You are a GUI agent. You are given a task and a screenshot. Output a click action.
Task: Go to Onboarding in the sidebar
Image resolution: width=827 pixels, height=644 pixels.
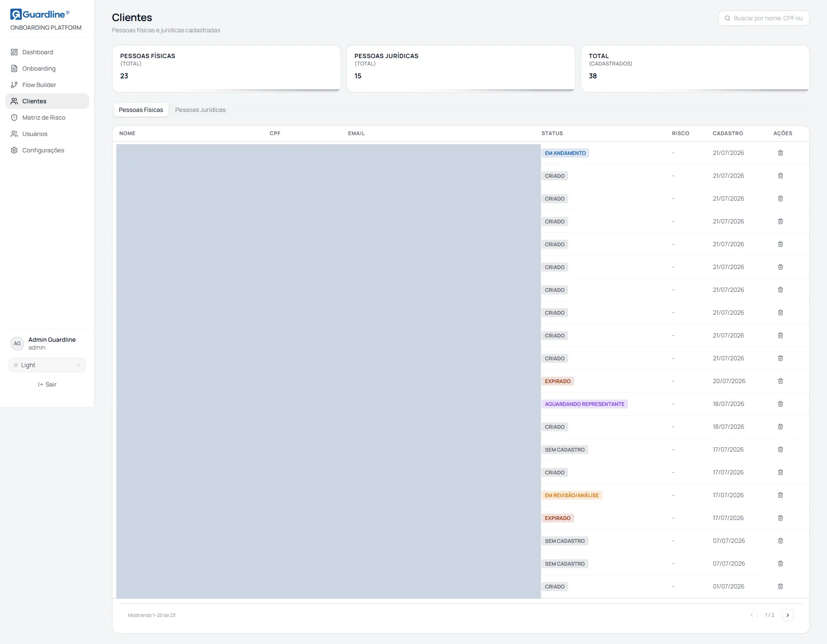point(47,68)
